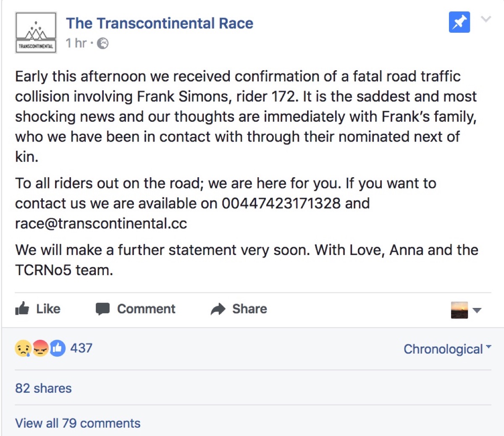Viewport: 504px width, 436px height.
Task: Open The Transcontinental Race page name link
Action: 160,23
